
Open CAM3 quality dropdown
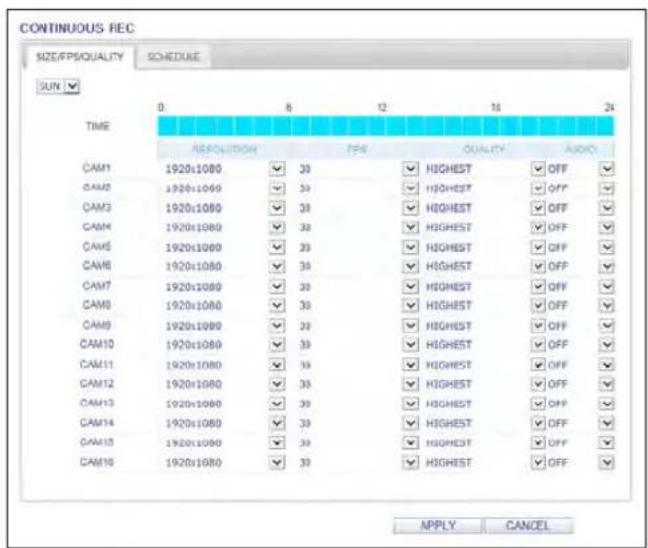[538, 208]
